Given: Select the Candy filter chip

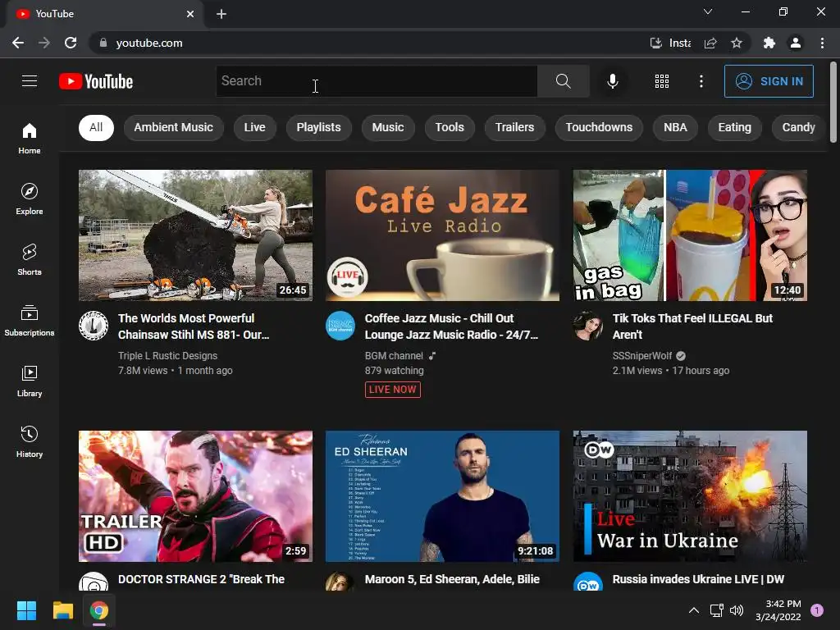Looking at the screenshot, I should point(798,127).
